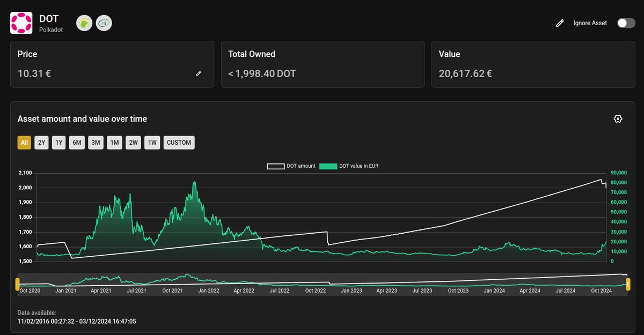Click the pencil icon beside Ignore Asset
The width and height of the screenshot is (644, 335).
560,23
